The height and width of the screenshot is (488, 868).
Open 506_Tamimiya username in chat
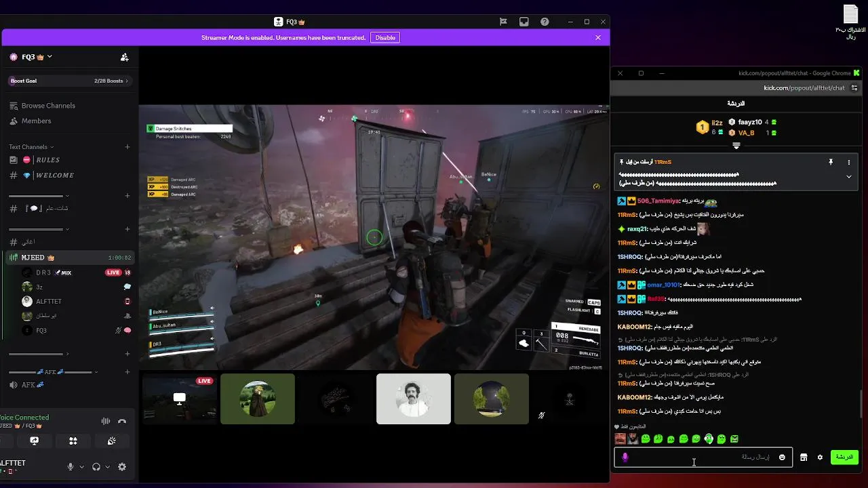[658, 201]
